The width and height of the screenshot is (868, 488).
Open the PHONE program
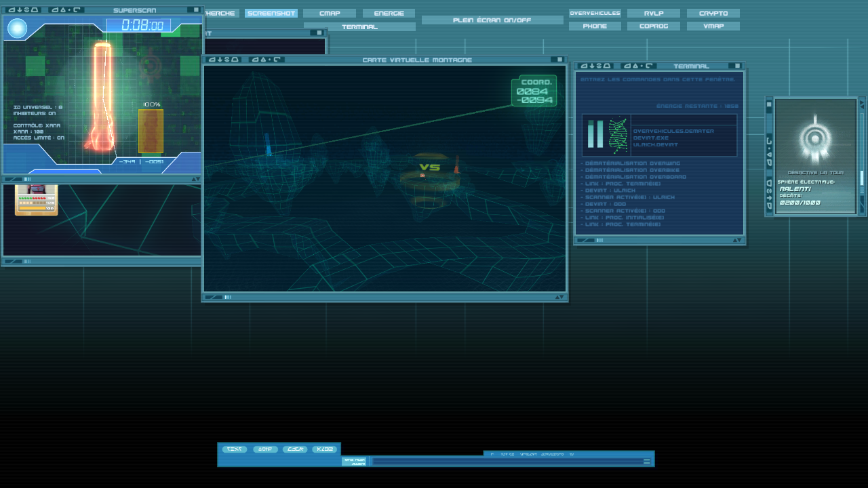click(x=595, y=26)
